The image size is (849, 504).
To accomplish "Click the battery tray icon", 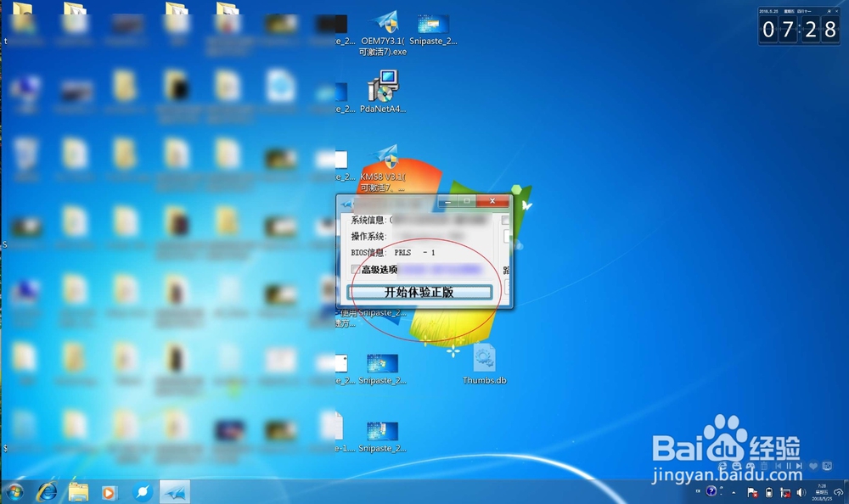I will tap(769, 493).
